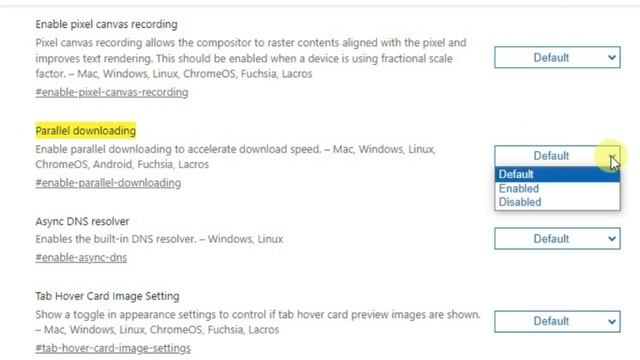Click the tab hover card preview description
The image size is (640, 360).
(258, 322)
